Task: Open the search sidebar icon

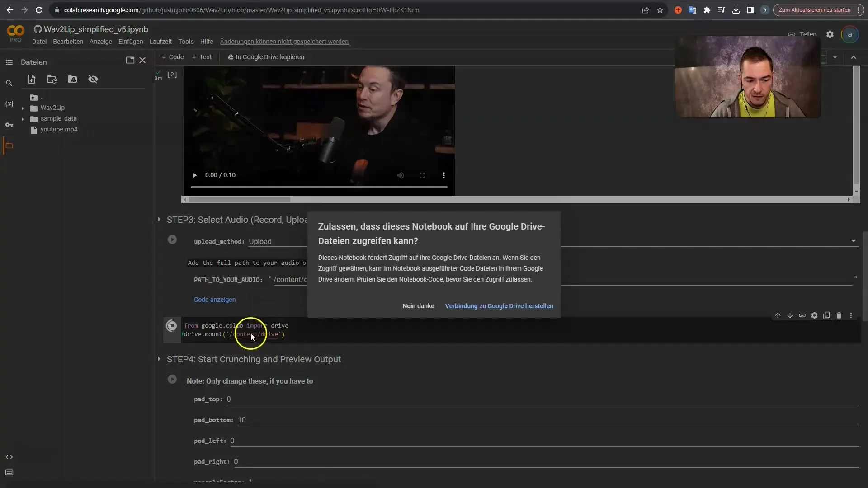Action: point(9,83)
